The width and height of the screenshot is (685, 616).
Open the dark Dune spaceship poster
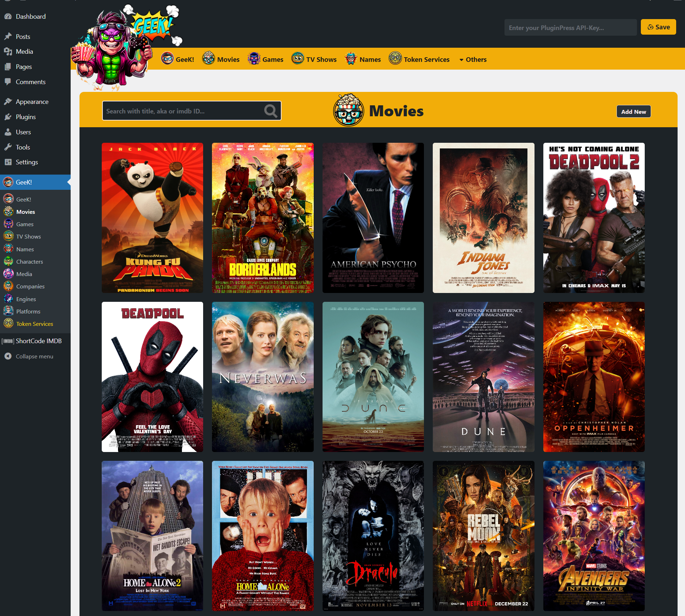point(483,377)
